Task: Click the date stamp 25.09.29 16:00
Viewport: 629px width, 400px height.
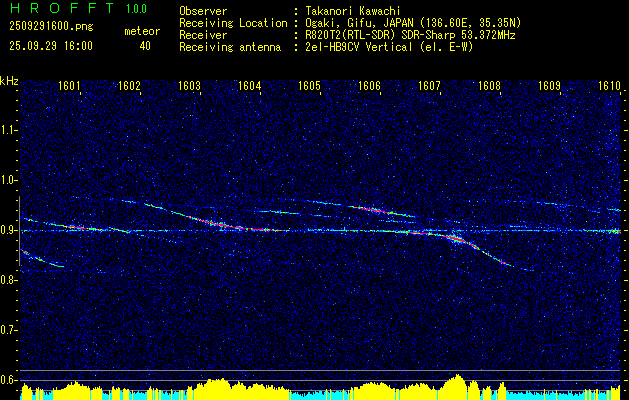Action: pyautogui.click(x=51, y=46)
